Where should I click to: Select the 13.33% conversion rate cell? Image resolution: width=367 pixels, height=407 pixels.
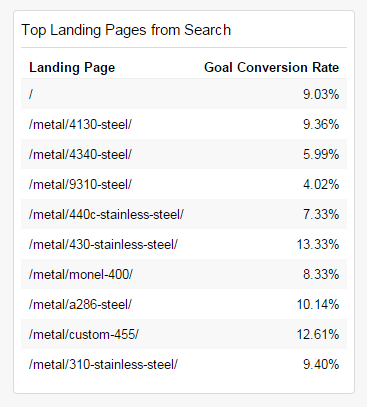(x=318, y=244)
